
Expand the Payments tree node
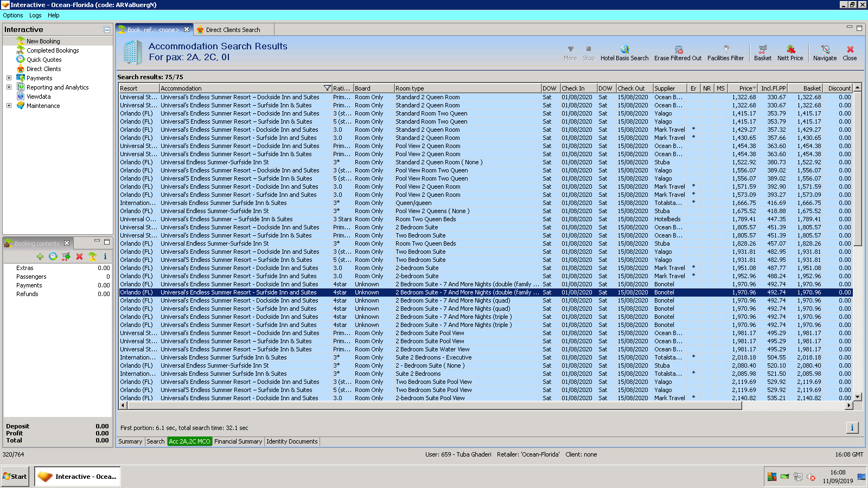(9, 78)
